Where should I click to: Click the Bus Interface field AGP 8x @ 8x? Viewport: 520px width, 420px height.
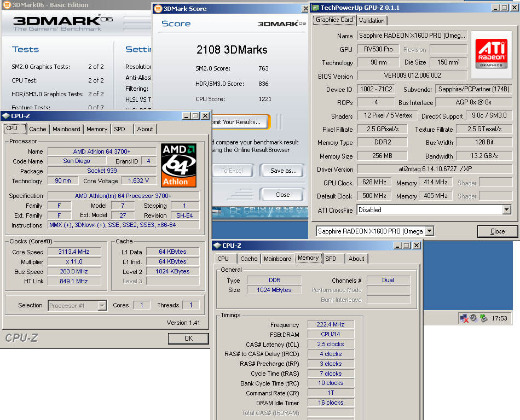[473, 102]
